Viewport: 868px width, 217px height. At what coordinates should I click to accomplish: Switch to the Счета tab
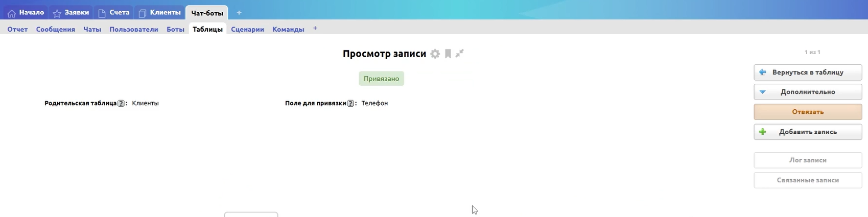point(113,13)
